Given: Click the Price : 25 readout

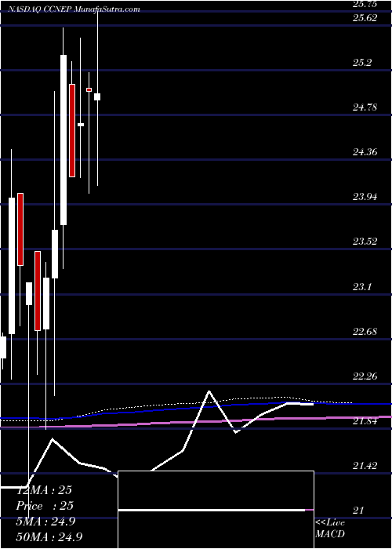Looking at the screenshot, I should click(44, 506).
